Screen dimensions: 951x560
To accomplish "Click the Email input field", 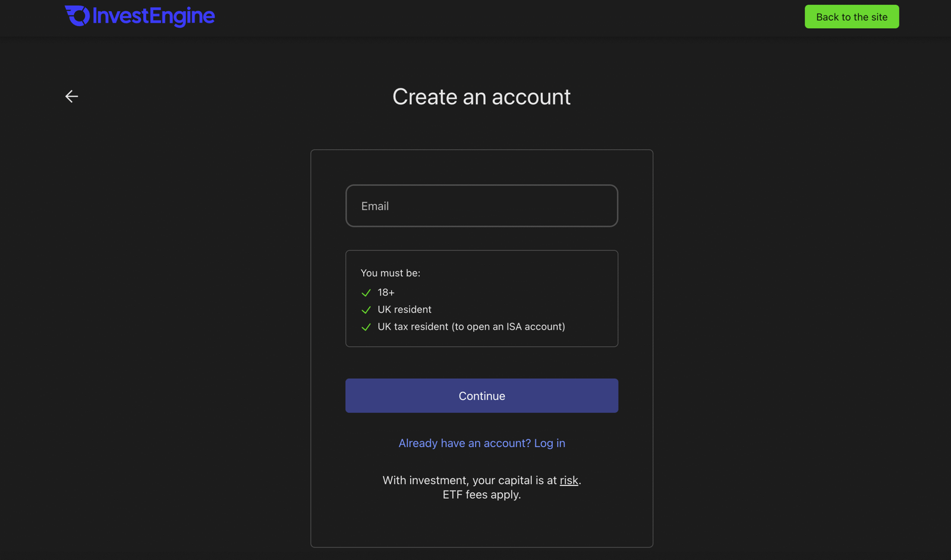I will 481,206.
